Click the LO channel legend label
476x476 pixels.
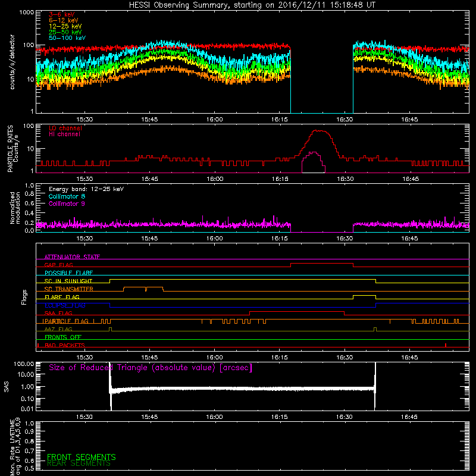click(x=65, y=128)
